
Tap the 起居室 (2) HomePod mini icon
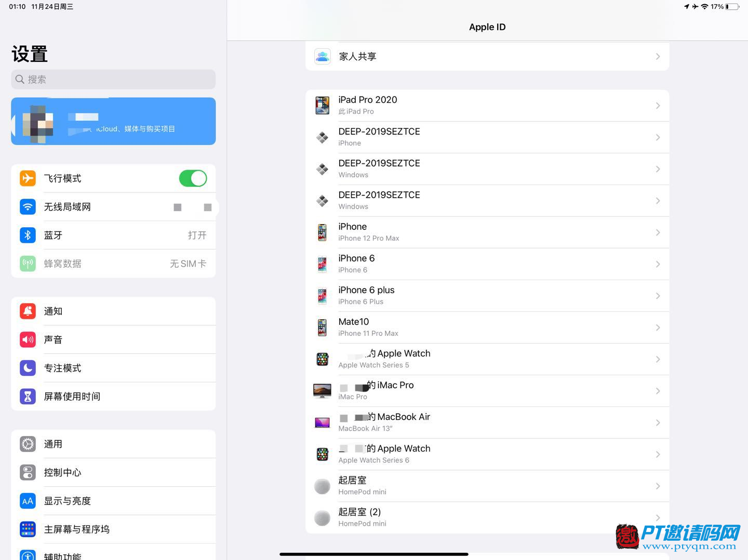tap(323, 518)
